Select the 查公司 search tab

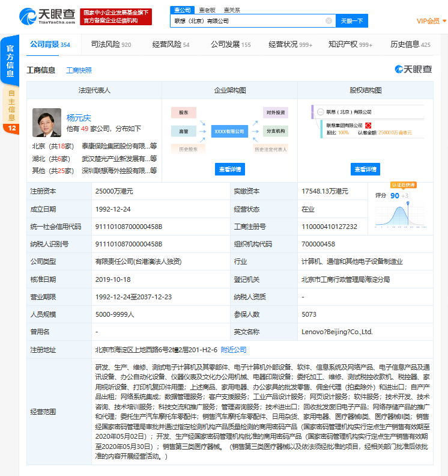pos(183,10)
